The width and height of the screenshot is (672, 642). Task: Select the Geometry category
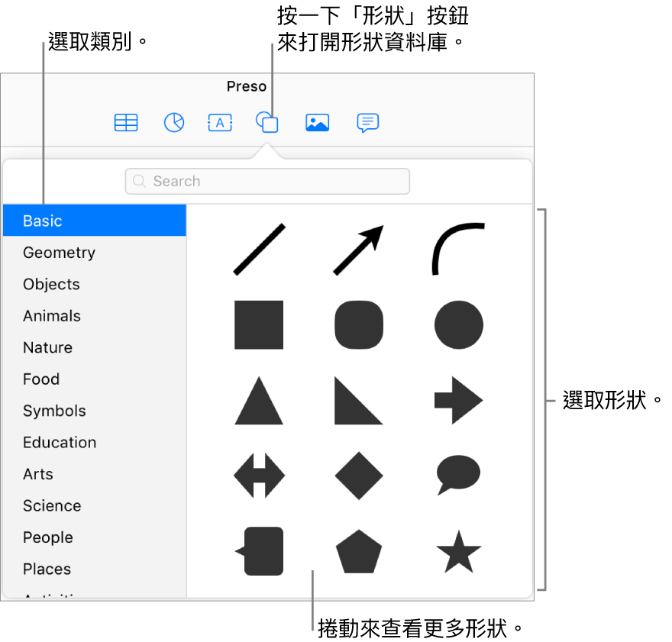94,252
